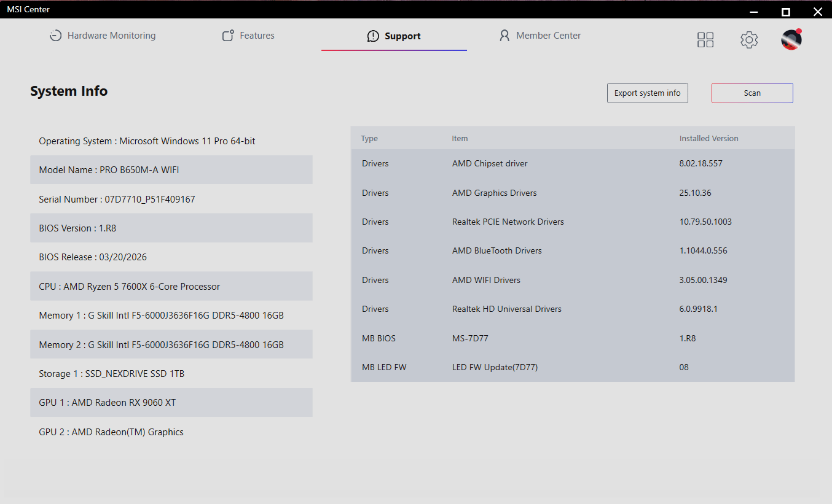Start a Scan of the system
The image size is (832, 504).
tap(752, 93)
